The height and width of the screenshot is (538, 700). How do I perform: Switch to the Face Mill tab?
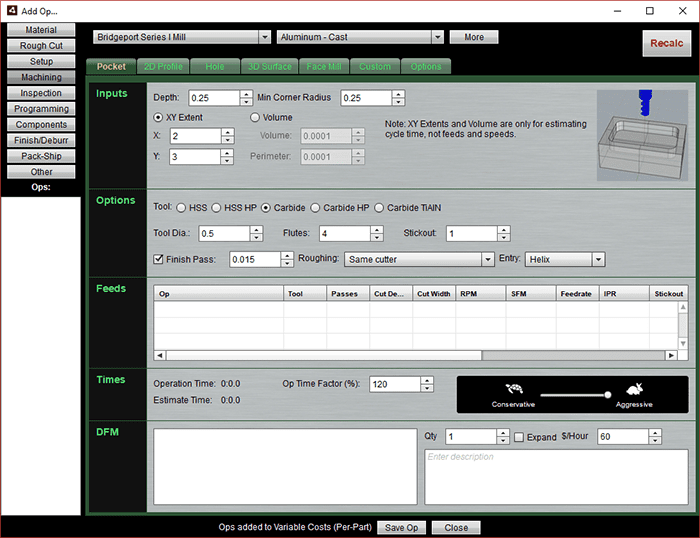tap(323, 67)
